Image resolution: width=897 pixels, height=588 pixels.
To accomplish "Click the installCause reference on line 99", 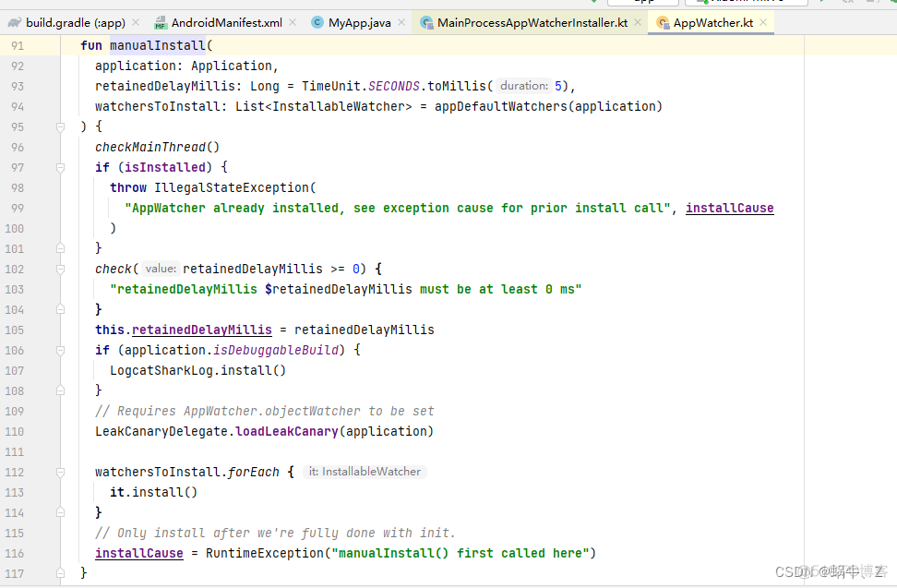I will click(x=729, y=208).
